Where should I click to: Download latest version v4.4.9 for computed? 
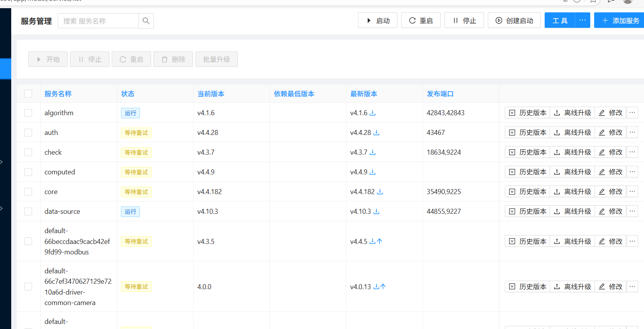pos(373,172)
